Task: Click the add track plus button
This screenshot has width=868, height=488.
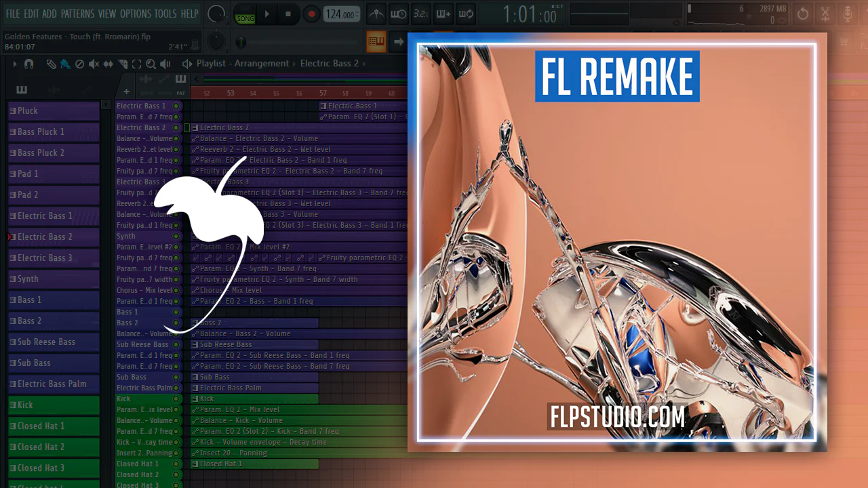Action: point(126,92)
